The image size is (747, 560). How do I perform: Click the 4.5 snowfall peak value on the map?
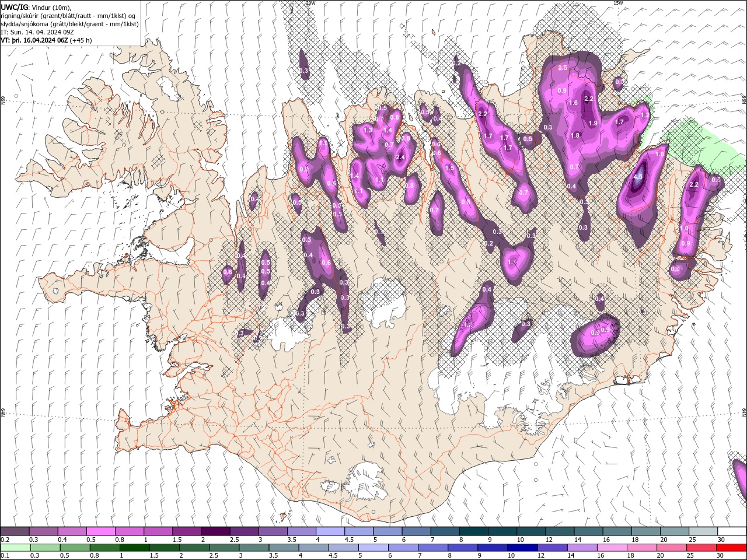(x=638, y=177)
